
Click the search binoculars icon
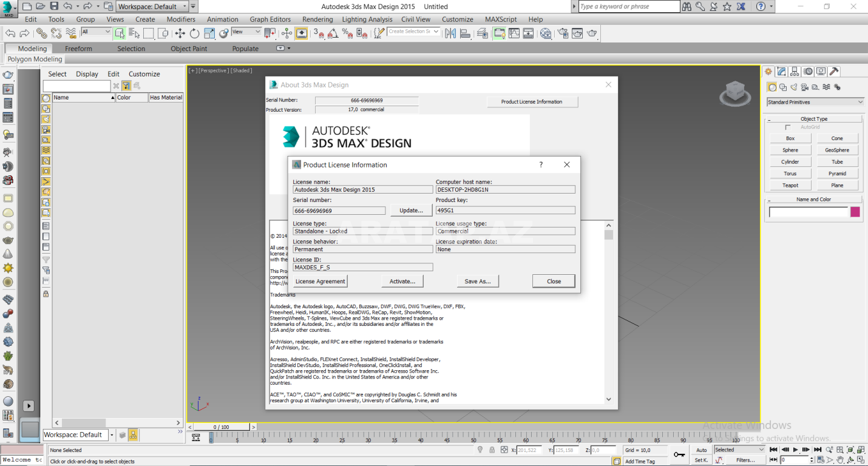pos(687,7)
